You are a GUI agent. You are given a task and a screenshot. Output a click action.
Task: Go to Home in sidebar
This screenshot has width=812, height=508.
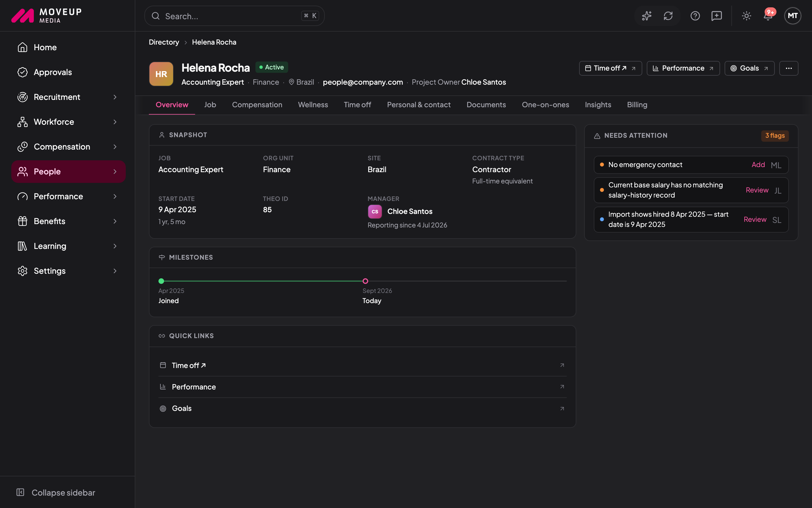pyautogui.click(x=68, y=47)
